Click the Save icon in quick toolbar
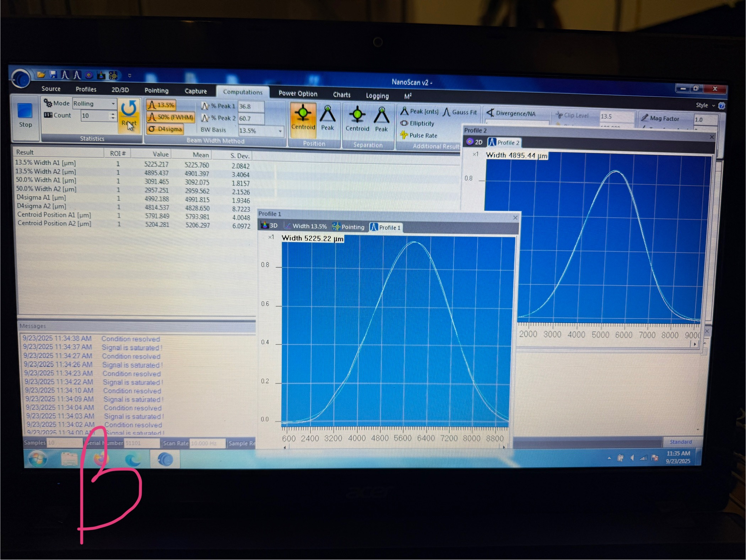 click(53, 74)
